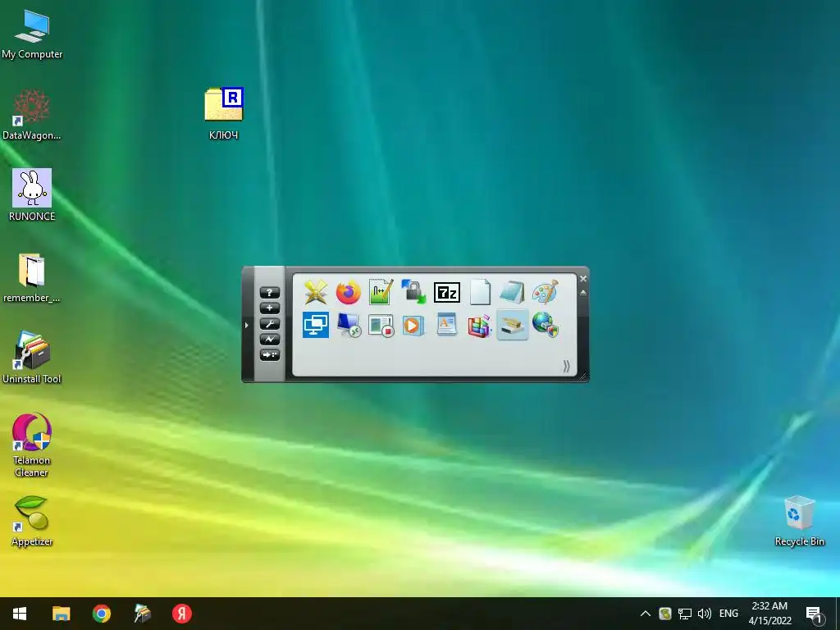
Task: Launch Remote Desktop Connection icon in dock
Action: coord(348,325)
